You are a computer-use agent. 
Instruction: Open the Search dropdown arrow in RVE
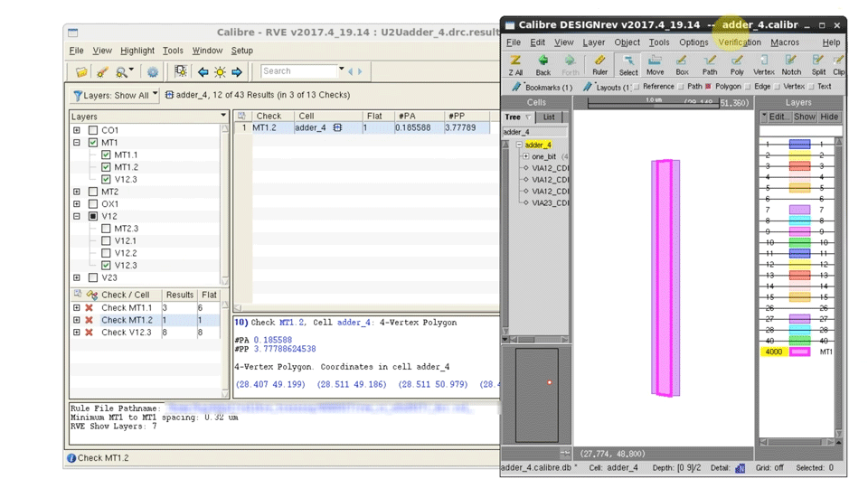342,70
